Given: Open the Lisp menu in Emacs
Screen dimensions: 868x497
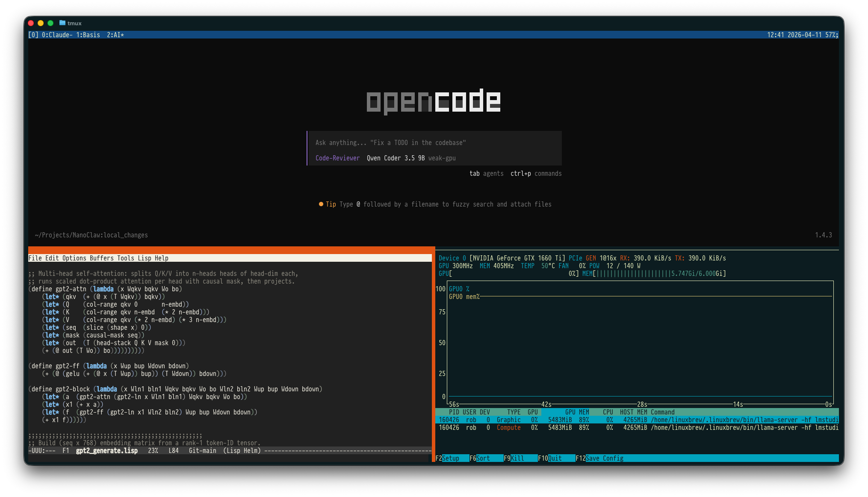Looking at the screenshot, I should coord(144,258).
